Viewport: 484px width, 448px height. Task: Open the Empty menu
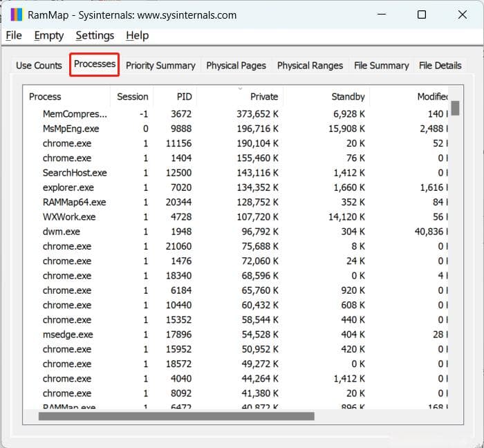point(49,35)
